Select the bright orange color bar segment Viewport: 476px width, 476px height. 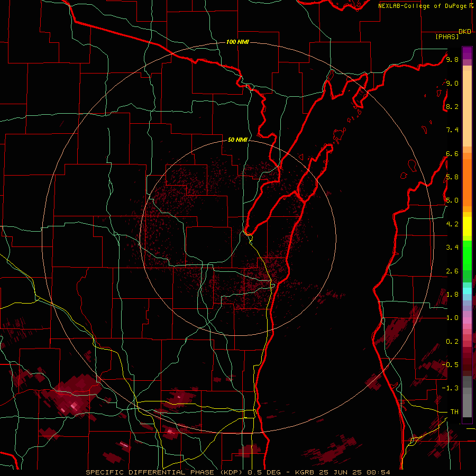coord(467,183)
